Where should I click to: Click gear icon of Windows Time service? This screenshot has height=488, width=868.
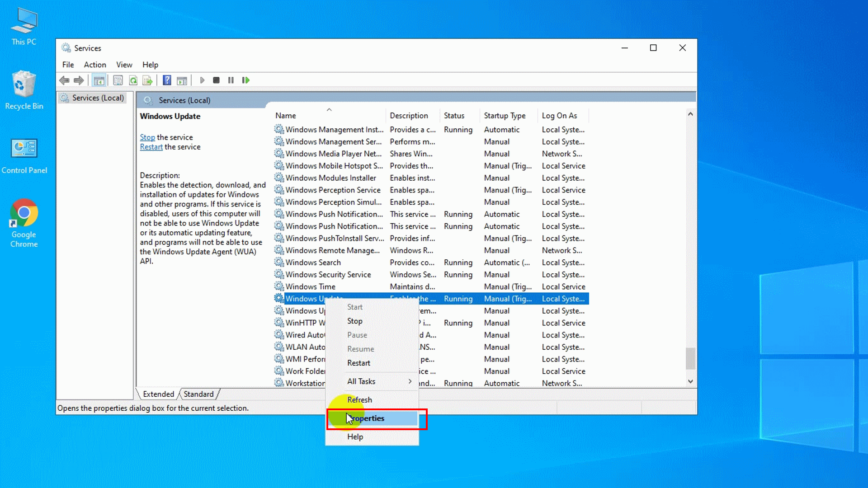[x=279, y=286]
